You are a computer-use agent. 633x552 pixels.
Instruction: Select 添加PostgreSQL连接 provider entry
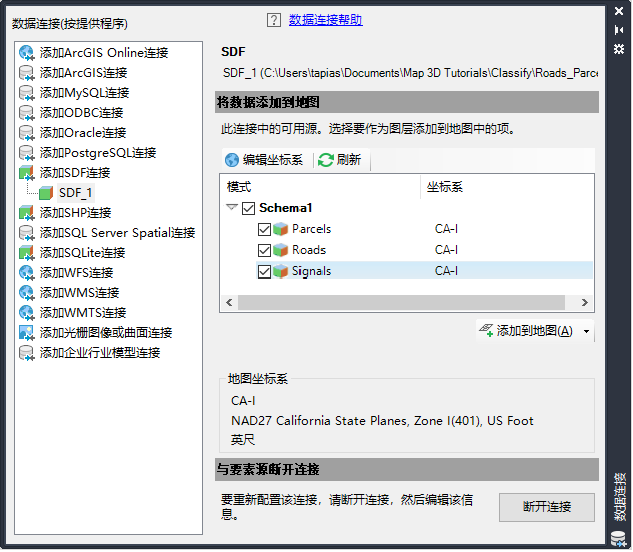point(98,153)
